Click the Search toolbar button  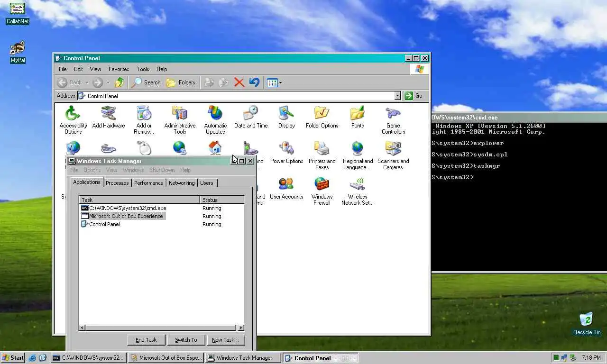click(147, 82)
